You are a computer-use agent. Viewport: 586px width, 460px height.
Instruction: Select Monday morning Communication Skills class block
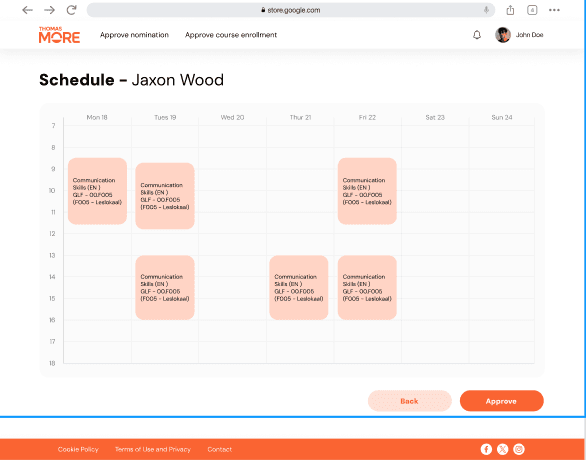coord(98,191)
